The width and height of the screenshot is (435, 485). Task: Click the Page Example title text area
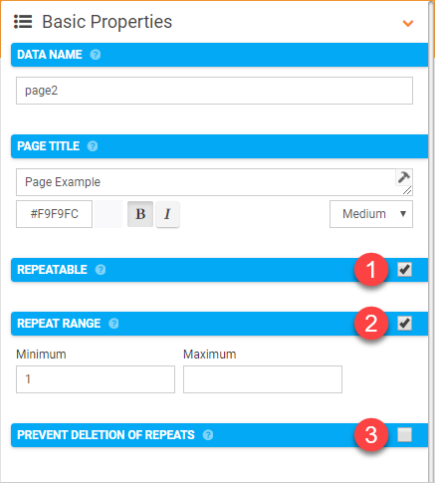pyautogui.click(x=214, y=182)
